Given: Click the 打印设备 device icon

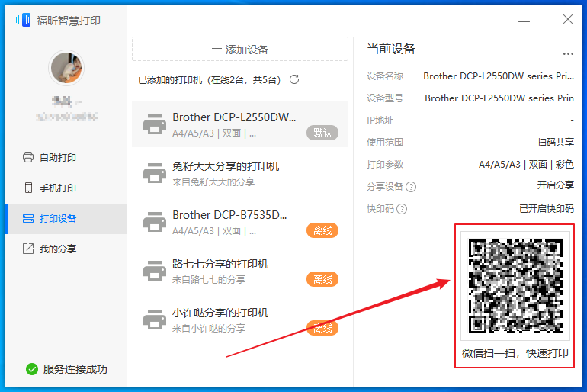Looking at the screenshot, I should (x=28, y=218).
